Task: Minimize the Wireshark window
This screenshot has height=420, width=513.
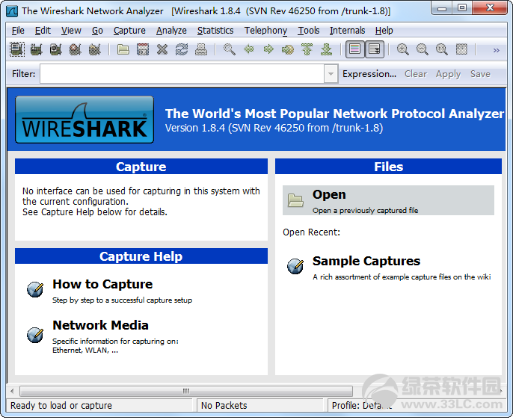Action: [x=442, y=7]
